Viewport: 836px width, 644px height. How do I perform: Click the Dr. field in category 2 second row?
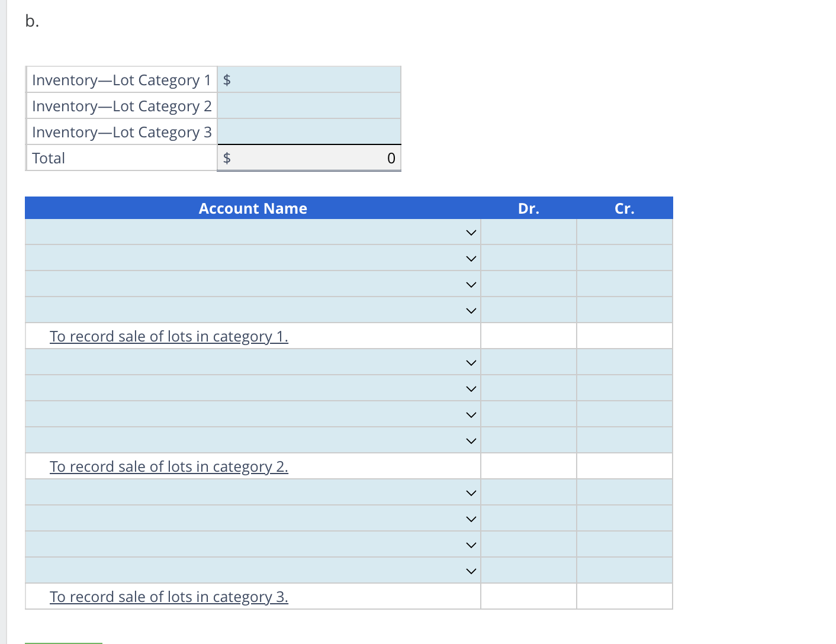click(x=529, y=388)
